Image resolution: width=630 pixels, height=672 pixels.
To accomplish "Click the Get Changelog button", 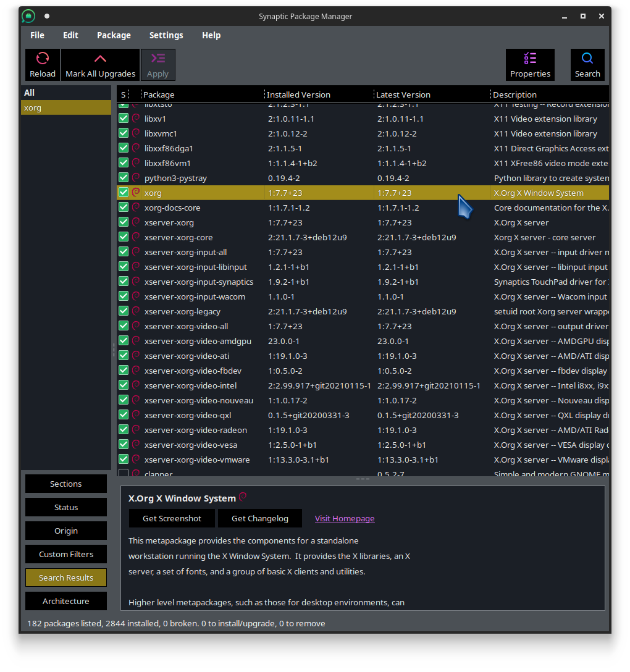I will click(259, 519).
